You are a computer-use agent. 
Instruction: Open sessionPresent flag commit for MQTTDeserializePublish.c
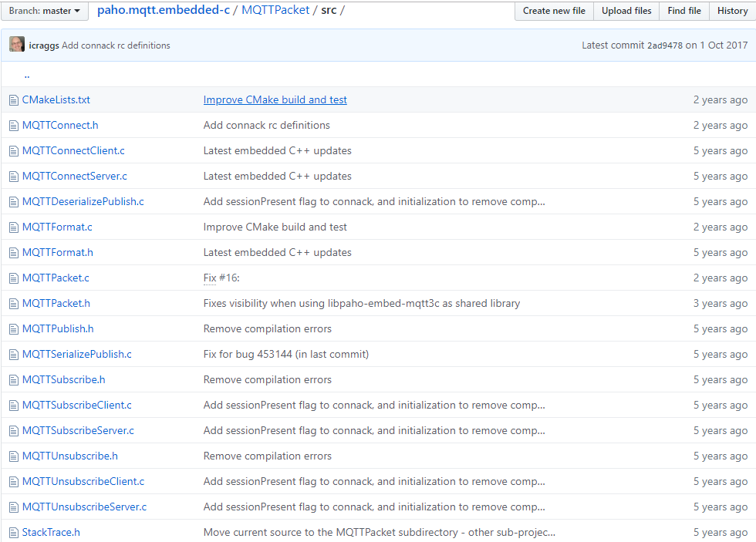tap(374, 201)
